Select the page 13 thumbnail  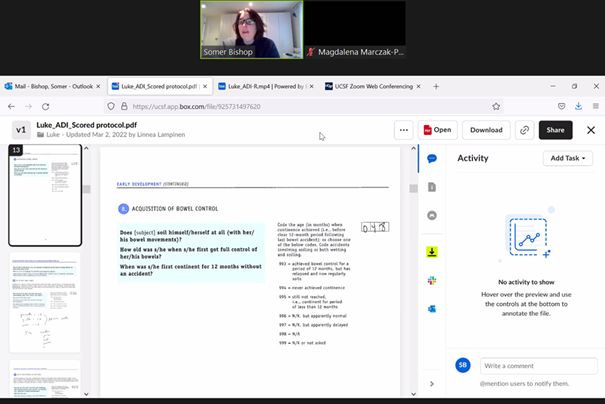coord(45,196)
